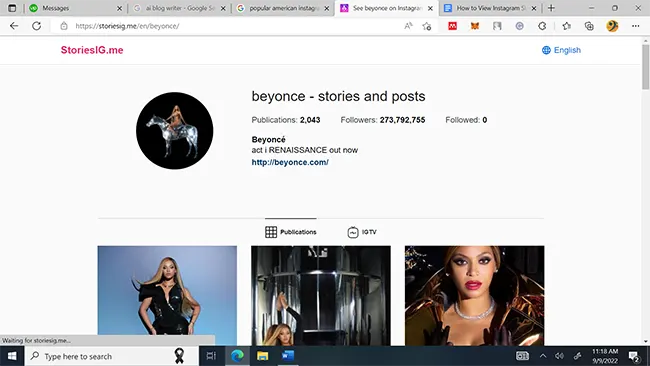Select the IGTV tab

click(362, 232)
